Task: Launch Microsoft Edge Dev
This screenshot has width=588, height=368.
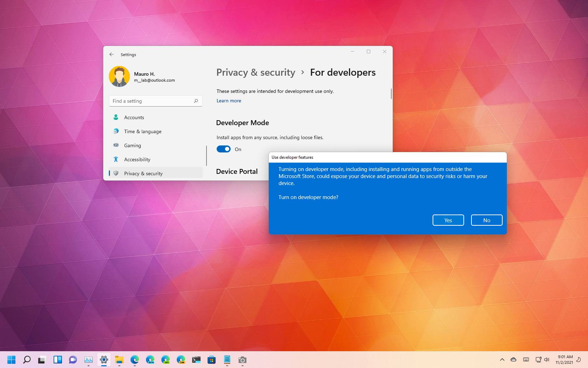Action: tap(166, 360)
